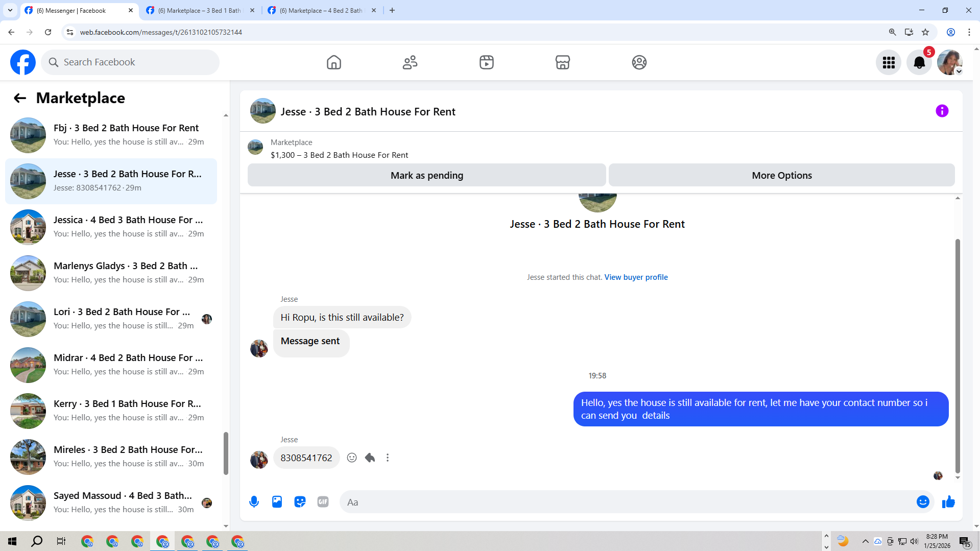
Task: Open Task View on the taskbar
Action: (x=61, y=541)
